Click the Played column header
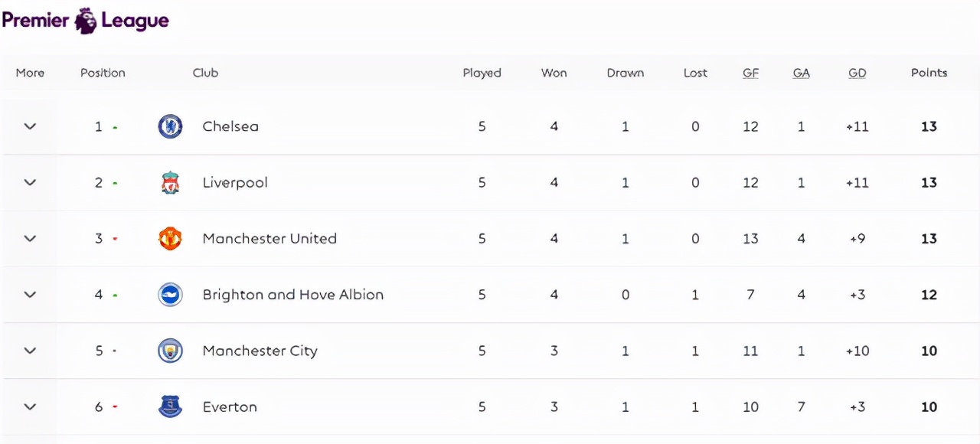The width and height of the screenshot is (980, 444). click(482, 73)
